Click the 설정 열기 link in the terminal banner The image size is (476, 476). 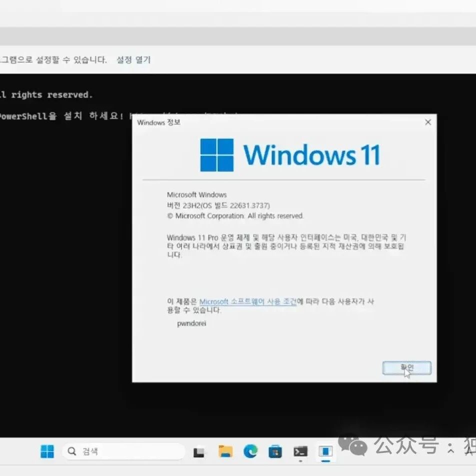click(x=133, y=59)
